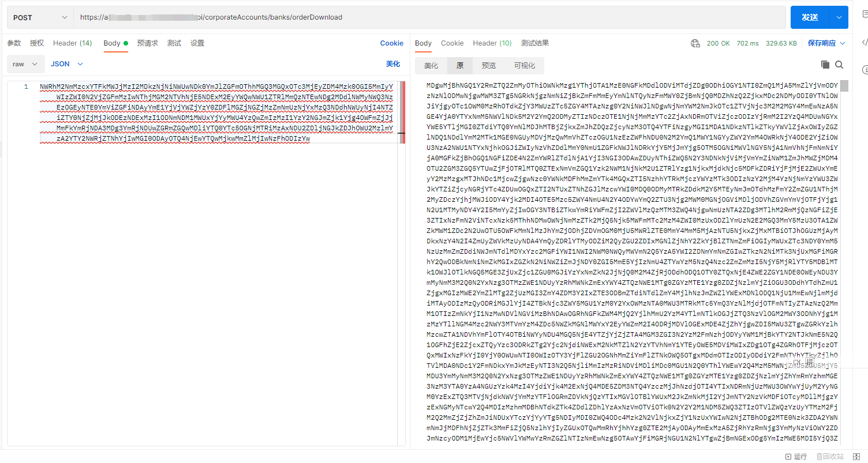This screenshot has width=868, height=463.
Task: Switch response view to 原
Action: pyautogui.click(x=460, y=65)
